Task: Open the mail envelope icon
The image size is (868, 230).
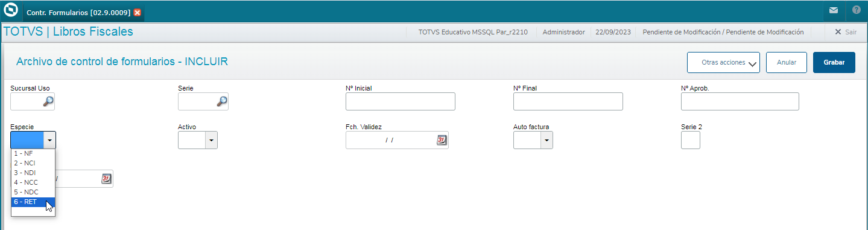Action: pyautogui.click(x=833, y=11)
